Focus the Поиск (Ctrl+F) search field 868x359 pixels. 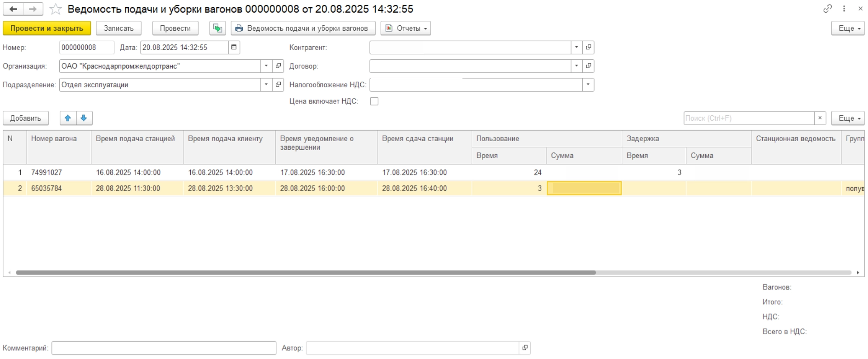(749, 118)
